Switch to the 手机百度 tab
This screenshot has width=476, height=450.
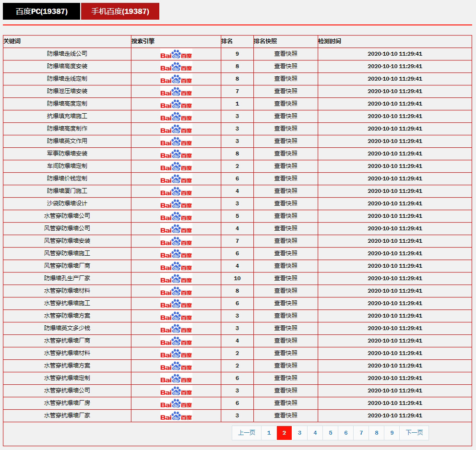click(120, 12)
